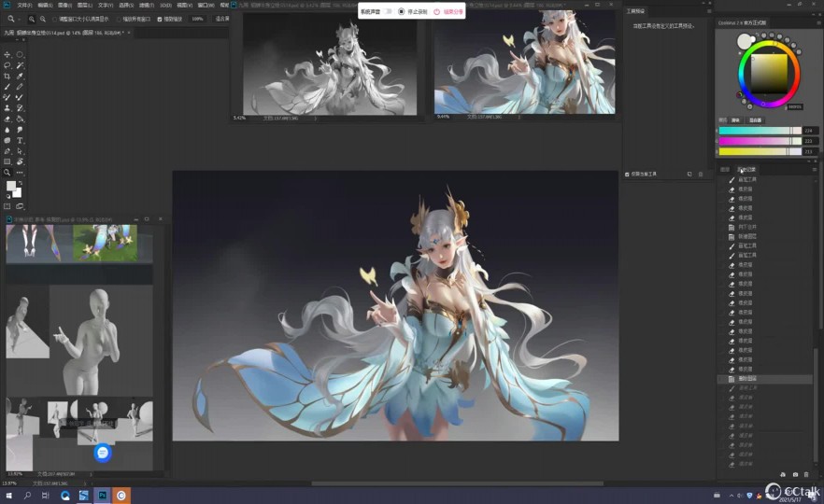Toggle Scrubby Zoom checkbox
This screenshot has width=824, height=504.
160,19
